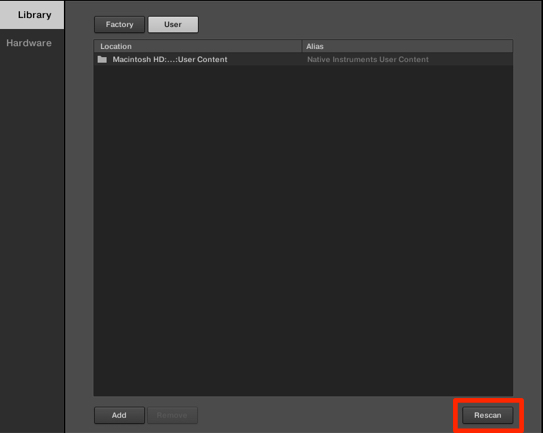Click the Location column header

(x=198, y=46)
